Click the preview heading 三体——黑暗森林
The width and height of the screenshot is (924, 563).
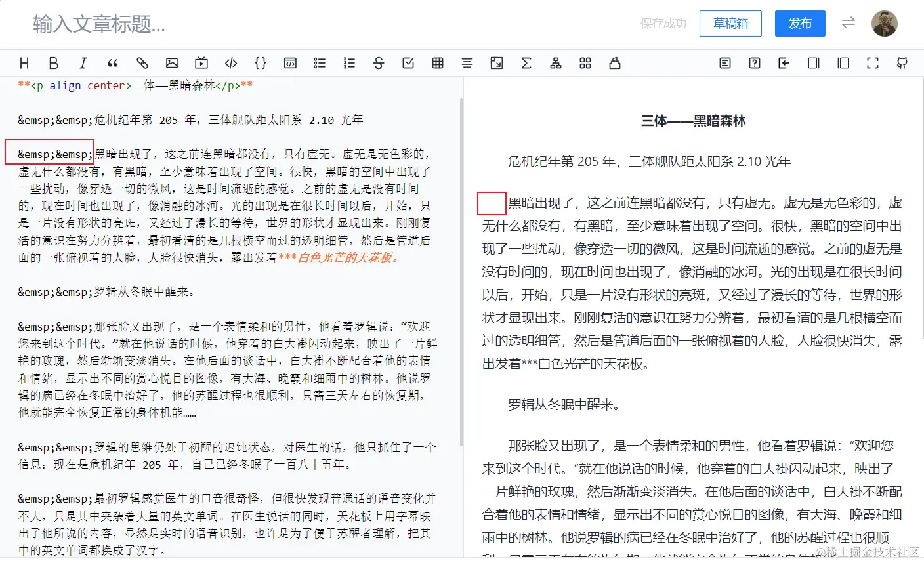[693, 121]
